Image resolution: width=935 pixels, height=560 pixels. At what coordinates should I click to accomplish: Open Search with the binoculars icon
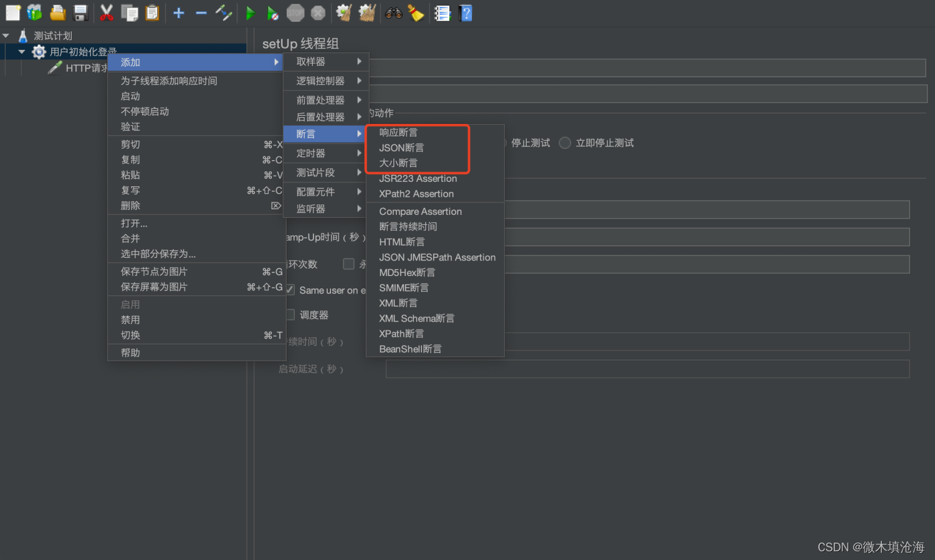click(394, 12)
